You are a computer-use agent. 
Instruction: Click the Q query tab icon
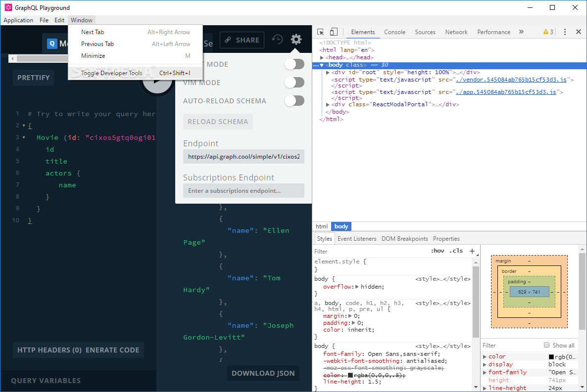[52, 44]
